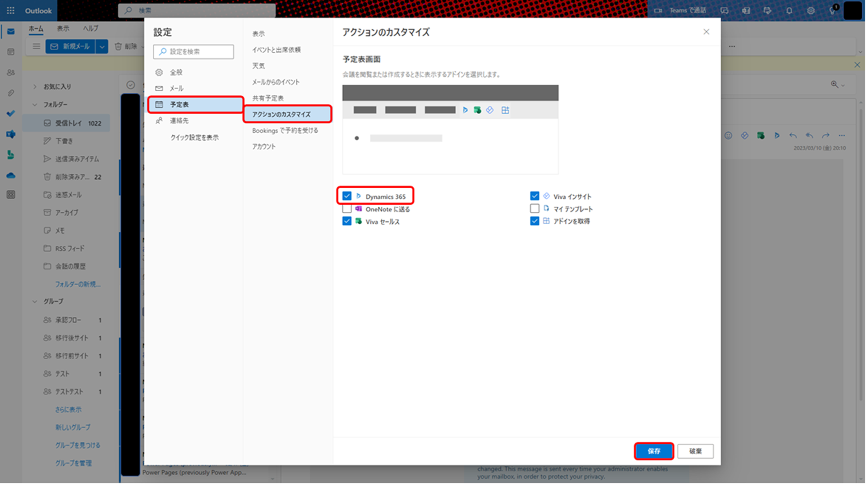Click the Teams chat icon in header

click(724, 10)
